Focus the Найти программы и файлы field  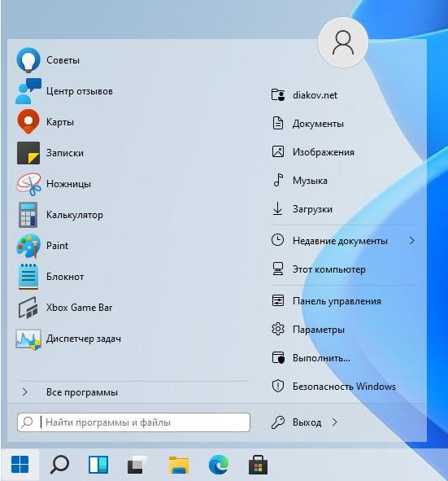coord(133,422)
